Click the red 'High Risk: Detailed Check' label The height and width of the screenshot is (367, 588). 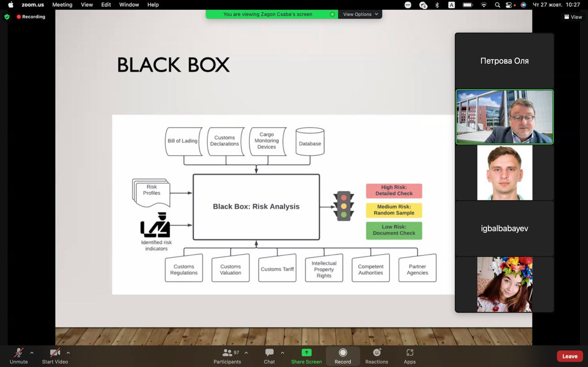(394, 191)
